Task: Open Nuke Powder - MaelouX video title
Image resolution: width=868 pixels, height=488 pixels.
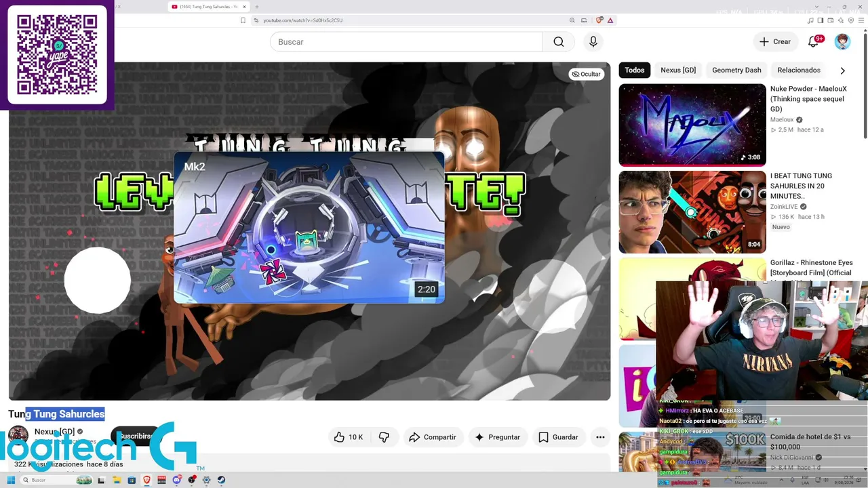Action: [x=808, y=99]
